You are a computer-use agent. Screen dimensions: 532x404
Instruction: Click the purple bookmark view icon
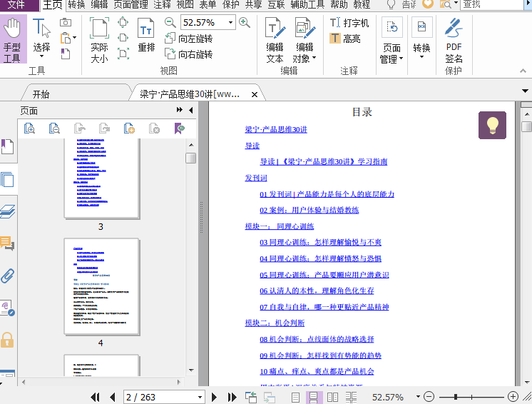(x=180, y=128)
